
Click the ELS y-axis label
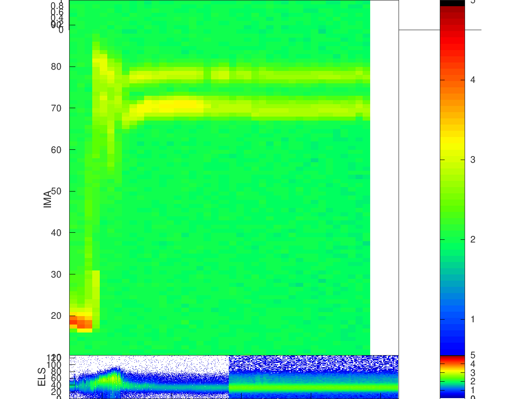42,376
